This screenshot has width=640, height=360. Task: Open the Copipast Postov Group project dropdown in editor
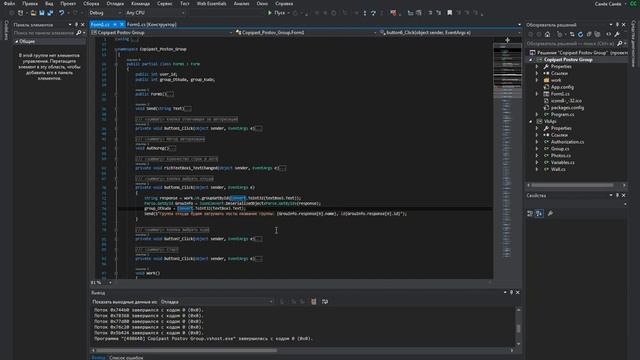click(162, 32)
